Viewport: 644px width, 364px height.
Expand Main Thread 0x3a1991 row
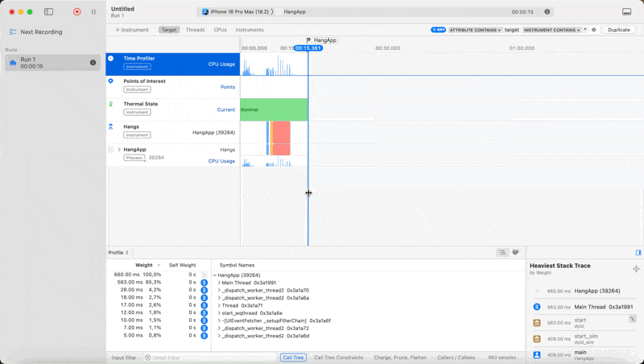[219, 283]
